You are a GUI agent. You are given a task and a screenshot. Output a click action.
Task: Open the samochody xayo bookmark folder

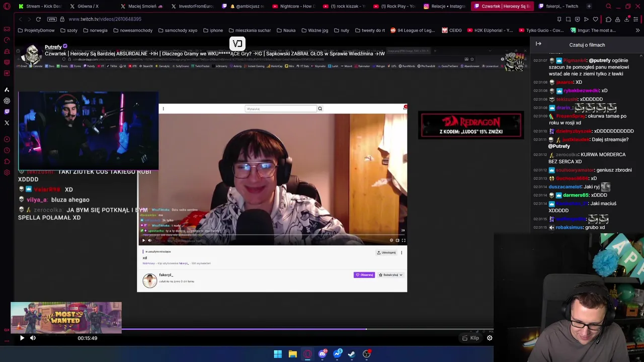178,30
